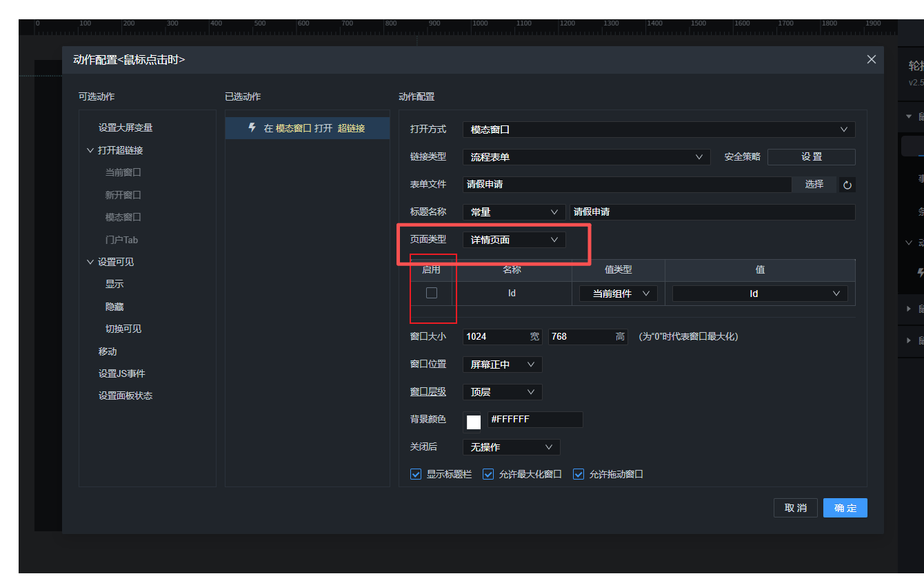Click the window height field 768
Screen dimensions: 924x585
click(587, 337)
